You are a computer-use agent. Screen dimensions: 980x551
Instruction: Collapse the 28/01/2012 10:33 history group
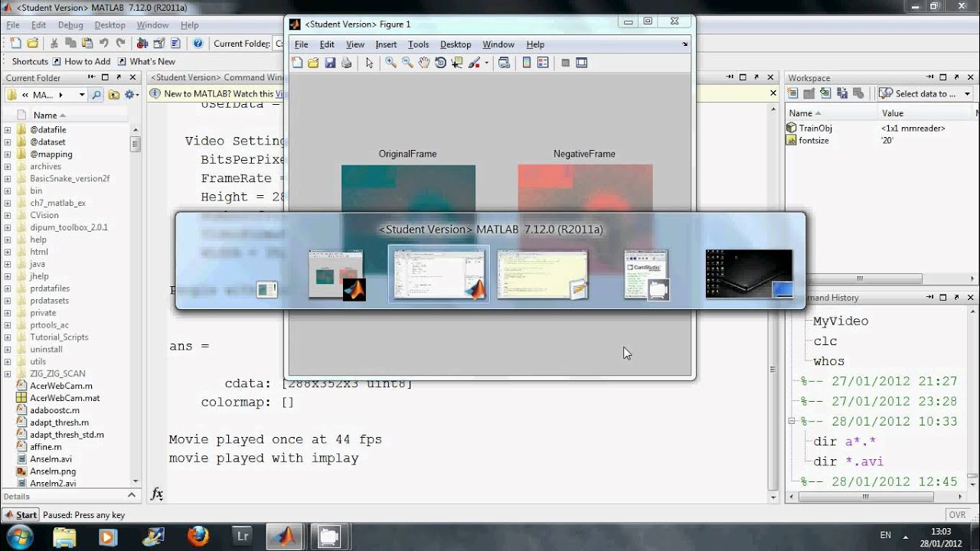[x=793, y=421]
